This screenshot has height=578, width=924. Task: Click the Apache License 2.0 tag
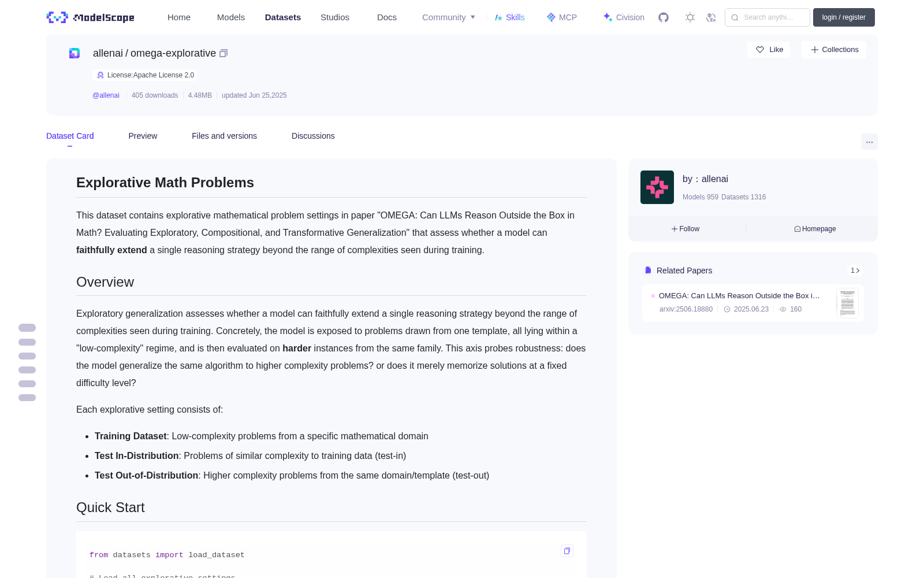145,75
